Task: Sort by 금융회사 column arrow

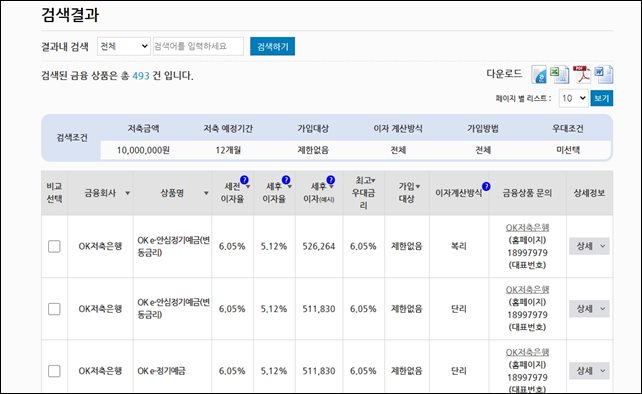Action: tap(127, 193)
